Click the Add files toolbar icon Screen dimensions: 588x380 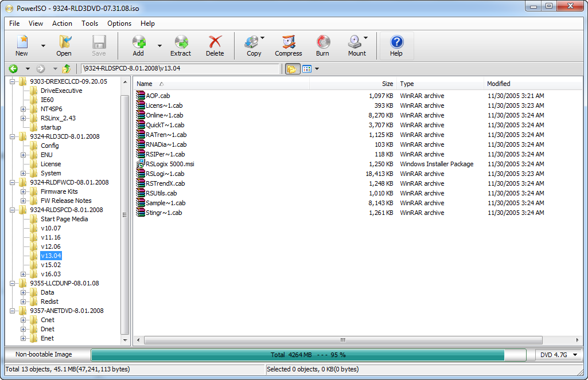tap(138, 42)
